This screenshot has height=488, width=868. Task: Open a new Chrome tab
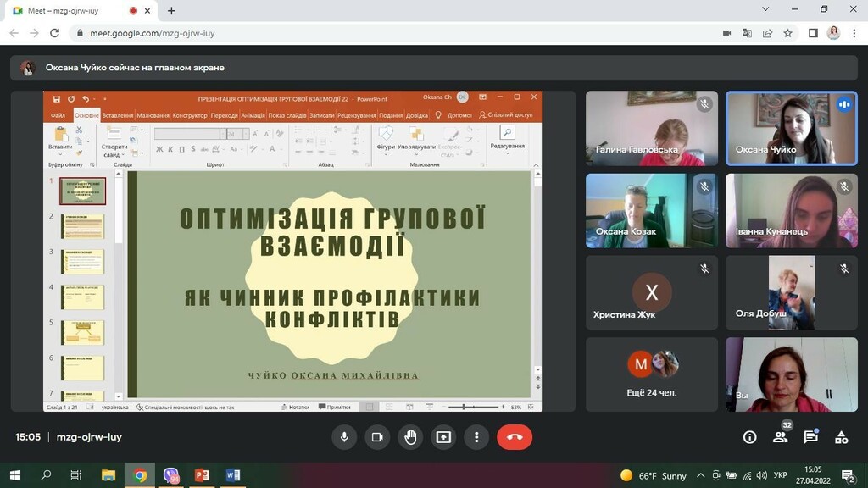coord(171,11)
